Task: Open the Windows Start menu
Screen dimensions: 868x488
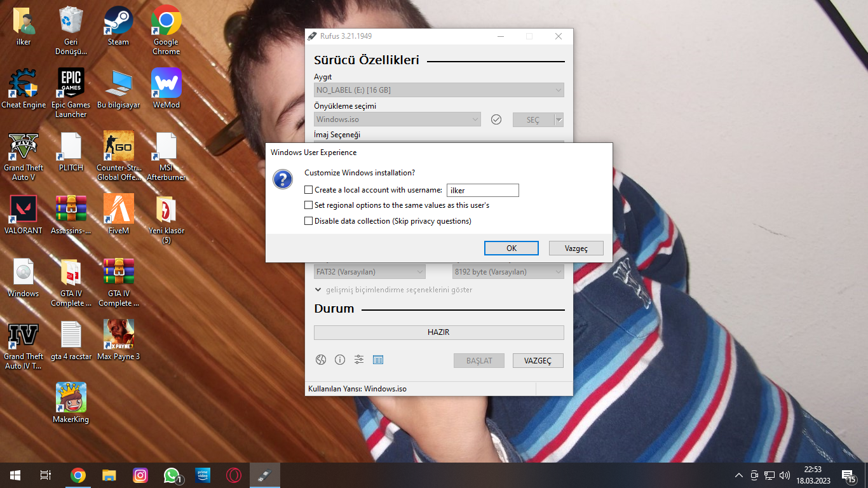Action: click(x=15, y=475)
